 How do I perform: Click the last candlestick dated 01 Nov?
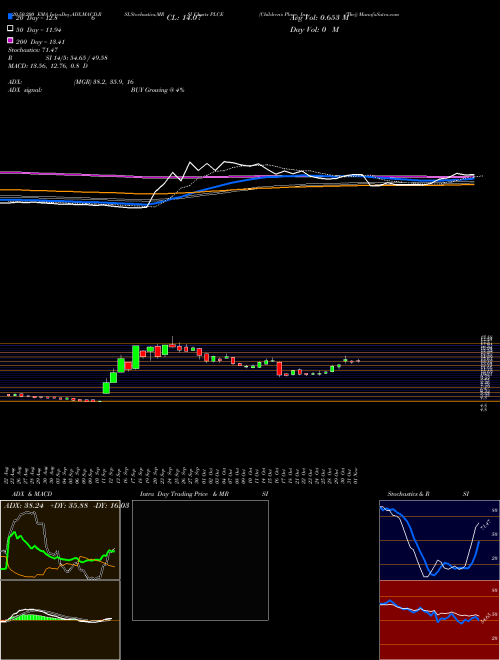pos(358,361)
